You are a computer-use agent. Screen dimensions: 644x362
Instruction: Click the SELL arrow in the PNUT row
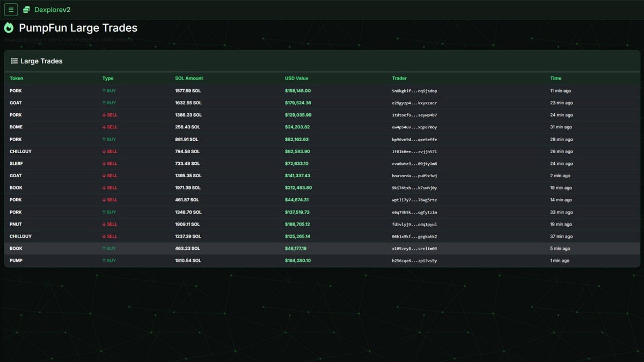[x=104, y=225]
